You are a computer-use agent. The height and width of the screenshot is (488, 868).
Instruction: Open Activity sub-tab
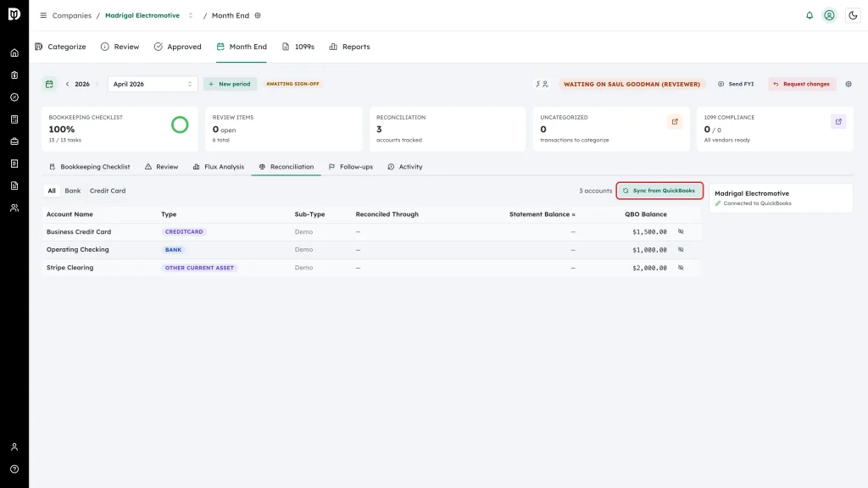tap(405, 167)
